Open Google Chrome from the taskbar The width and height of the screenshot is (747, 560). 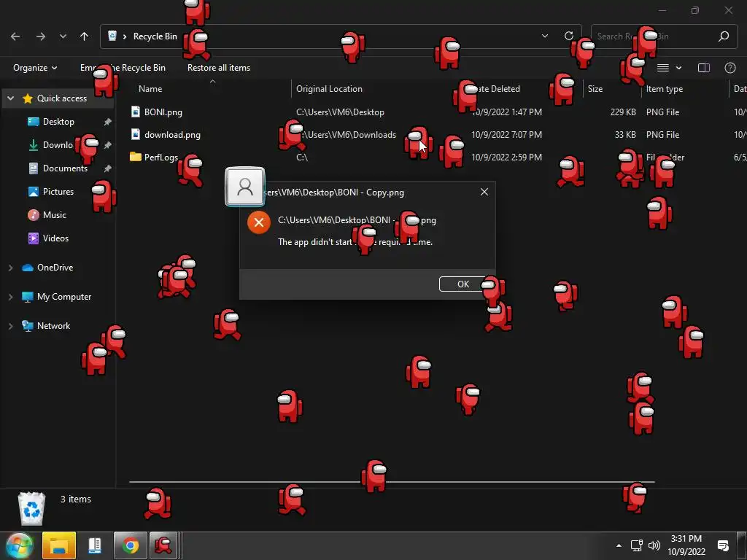click(x=130, y=545)
